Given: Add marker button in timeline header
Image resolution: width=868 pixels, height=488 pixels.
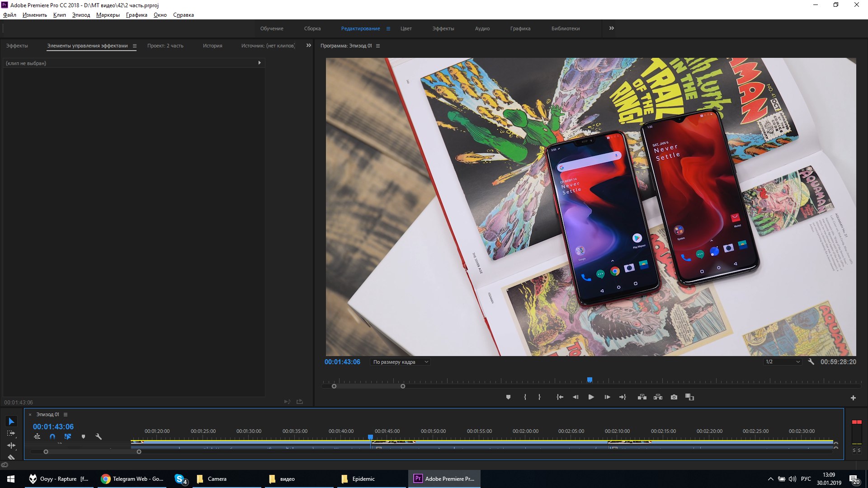Looking at the screenshot, I should pos(83,436).
